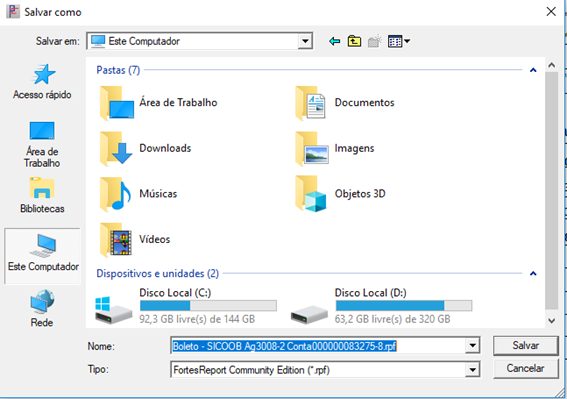Click the Salvar como title icon
Image resolution: width=567 pixels, height=399 pixels.
[13, 12]
